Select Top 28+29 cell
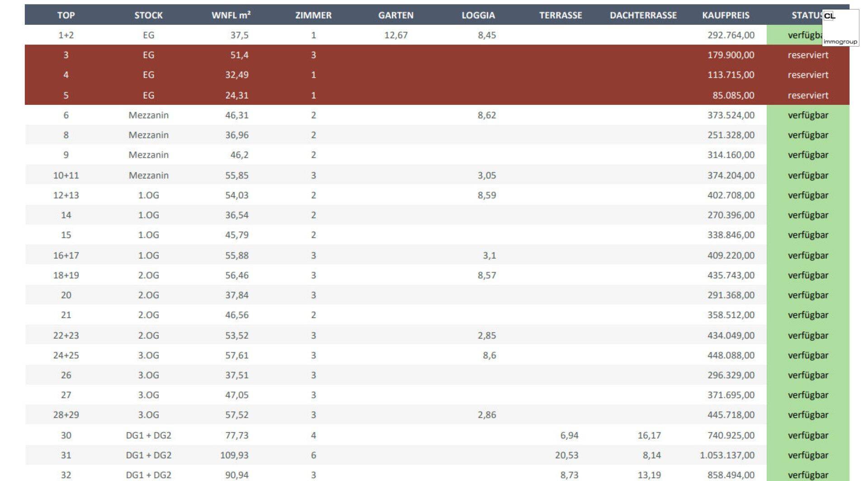 click(x=66, y=415)
